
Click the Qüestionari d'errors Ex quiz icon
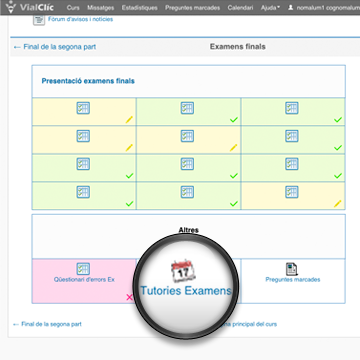83,269
